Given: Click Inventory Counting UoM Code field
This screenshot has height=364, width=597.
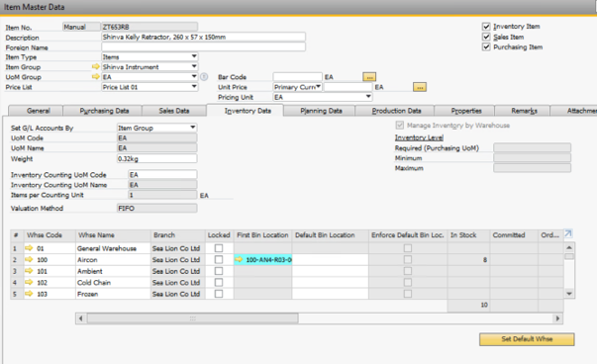Looking at the screenshot, I should pos(162,175).
